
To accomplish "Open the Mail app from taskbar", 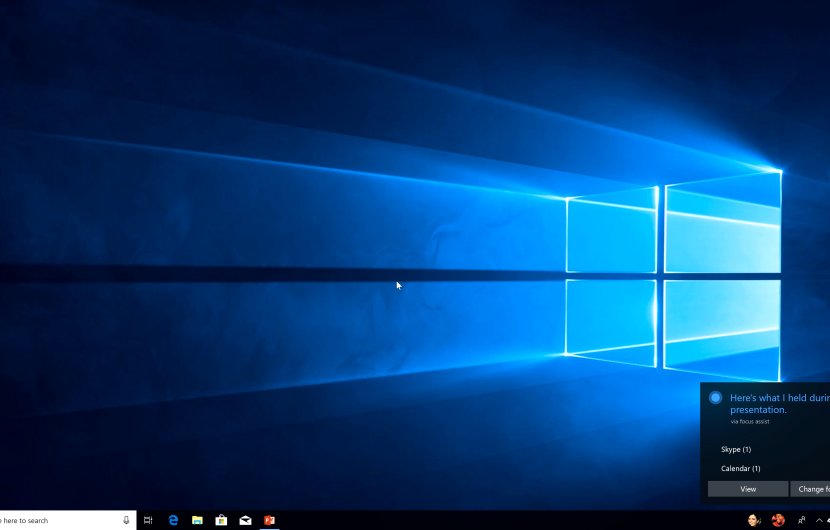I will click(246, 520).
